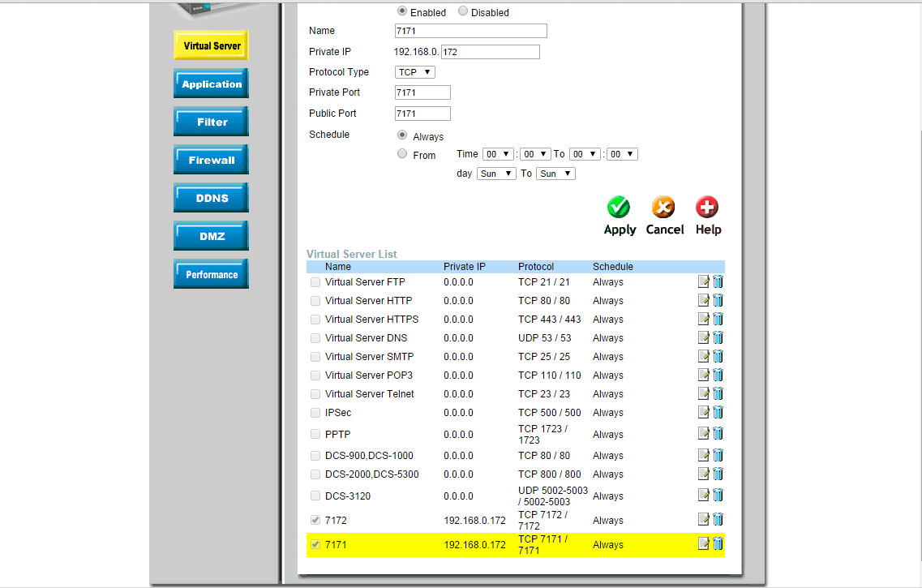Edit the 7172 entry
This screenshot has height=588, width=922.
pos(703,520)
